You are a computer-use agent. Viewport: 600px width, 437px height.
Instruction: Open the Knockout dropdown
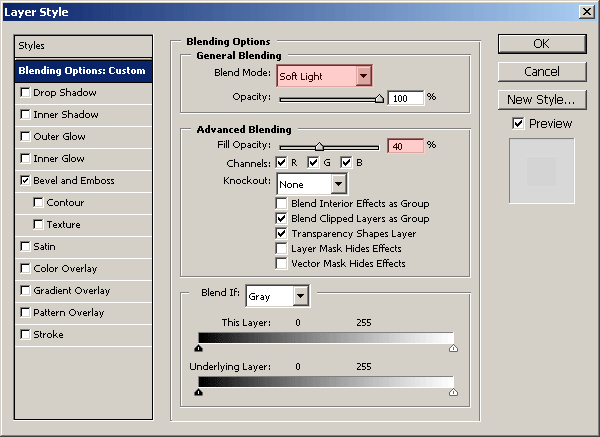(x=312, y=184)
